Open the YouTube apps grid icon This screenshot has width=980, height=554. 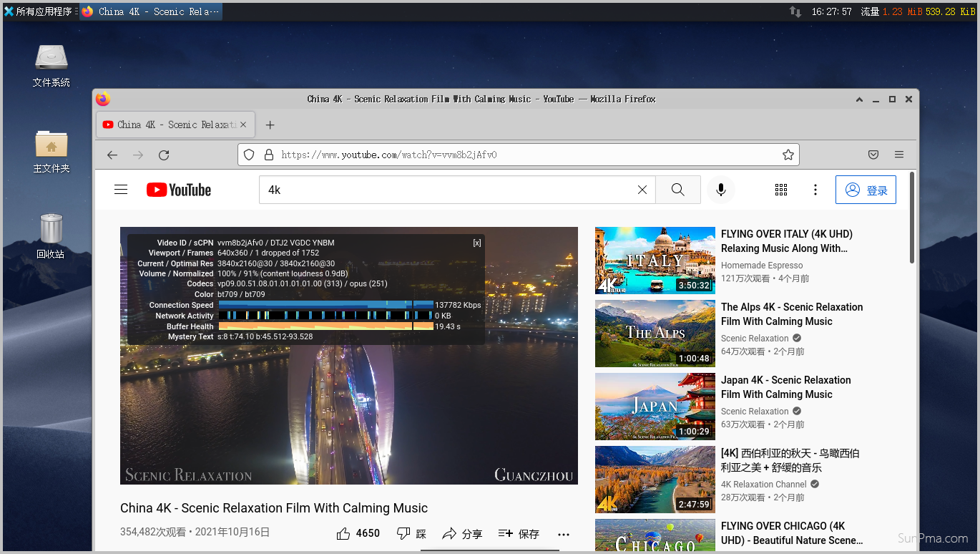(781, 190)
